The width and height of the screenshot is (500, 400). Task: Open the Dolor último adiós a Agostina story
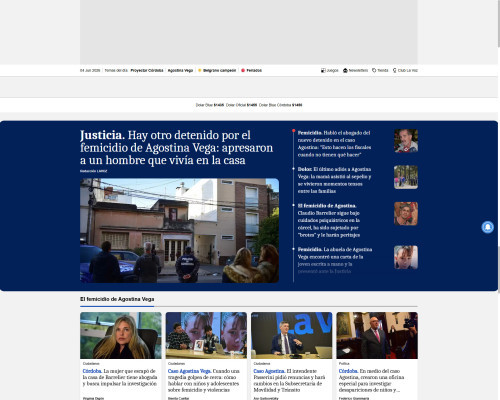[334, 180]
